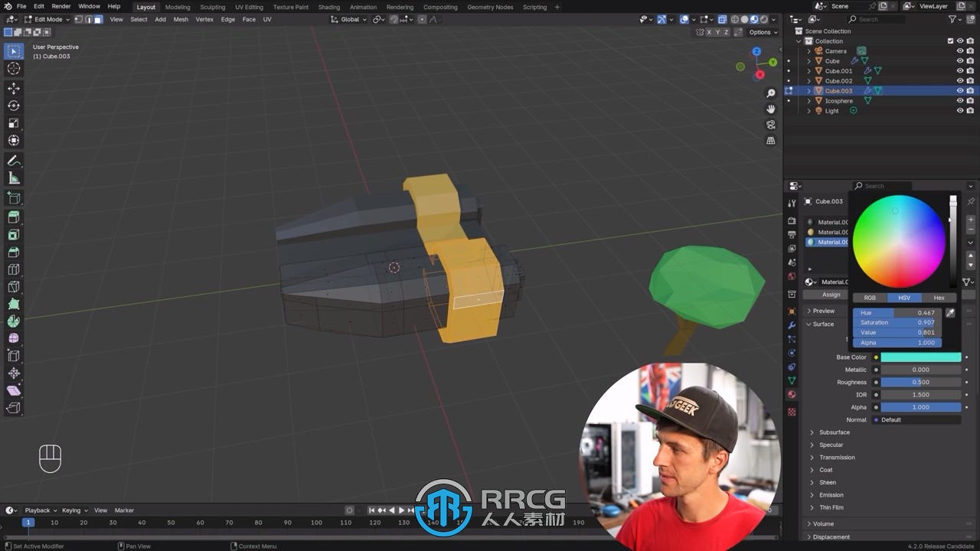Select the Shrink/Fatten tool
Image resolution: width=980 pixels, height=551 pixels.
coord(14,373)
